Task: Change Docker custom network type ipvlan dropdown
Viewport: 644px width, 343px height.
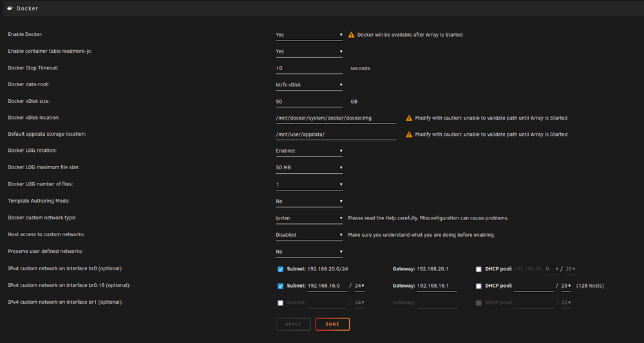Action: (x=309, y=218)
